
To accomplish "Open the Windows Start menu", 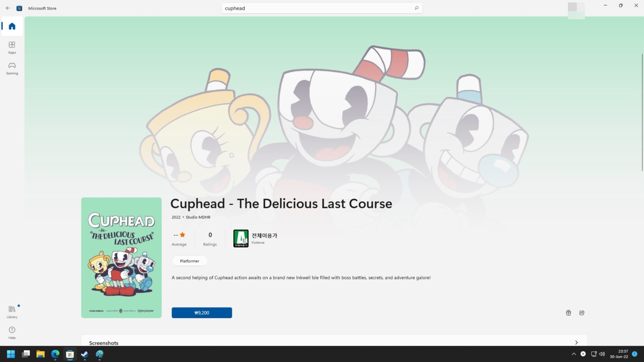I will pyautogui.click(x=11, y=354).
